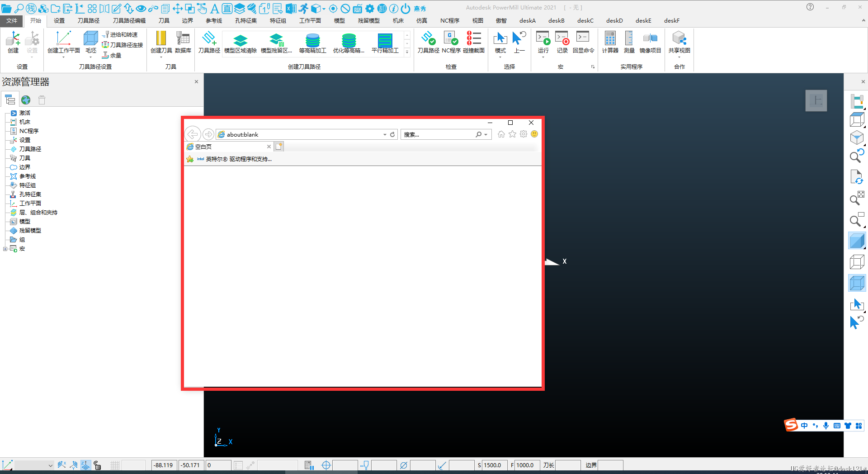Open the 计算器 calculator utility

coord(610,42)
